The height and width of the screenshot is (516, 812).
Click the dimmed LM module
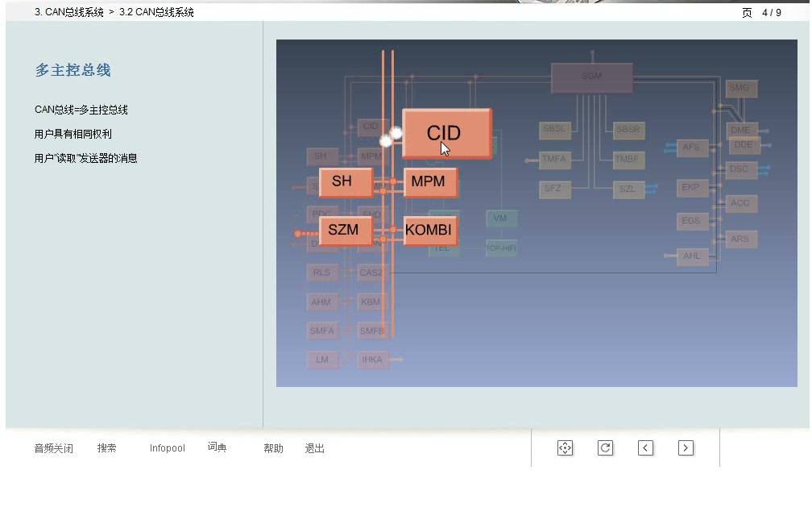322,360
